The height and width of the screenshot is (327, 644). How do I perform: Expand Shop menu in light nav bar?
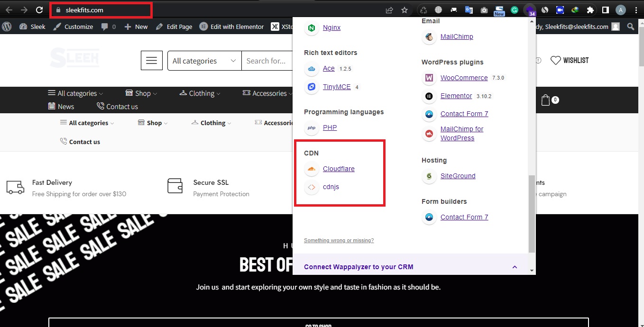(x=153, y=123)
